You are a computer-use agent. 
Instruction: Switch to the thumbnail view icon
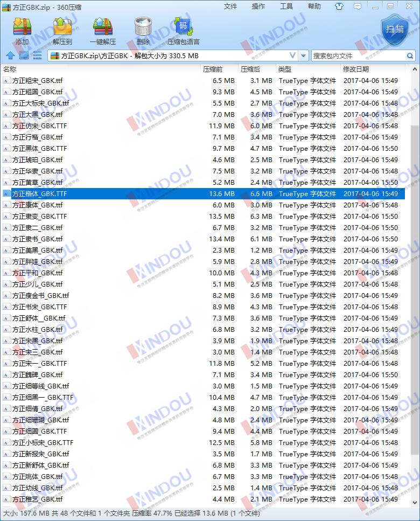pos(24,55)
